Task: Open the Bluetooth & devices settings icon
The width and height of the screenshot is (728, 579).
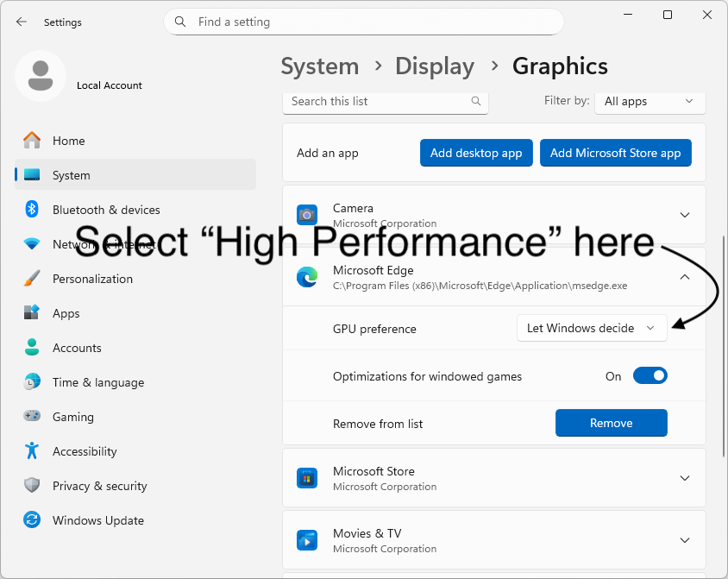Action: tap(31, 210)
